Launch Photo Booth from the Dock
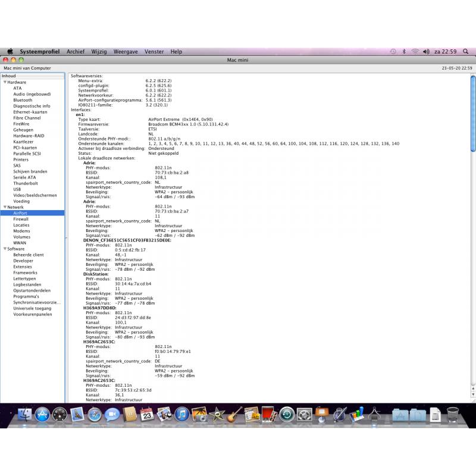Screen dimensions: 476x476 click(270, 414)
